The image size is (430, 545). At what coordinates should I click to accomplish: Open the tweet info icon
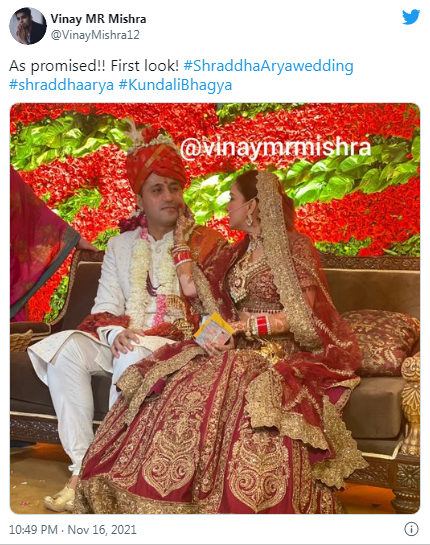tap(411, 529)
